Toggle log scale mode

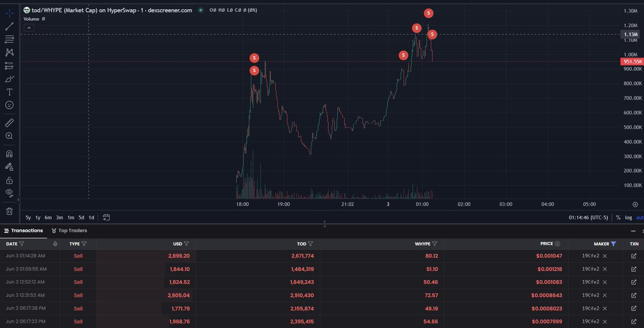pos(628,217)
